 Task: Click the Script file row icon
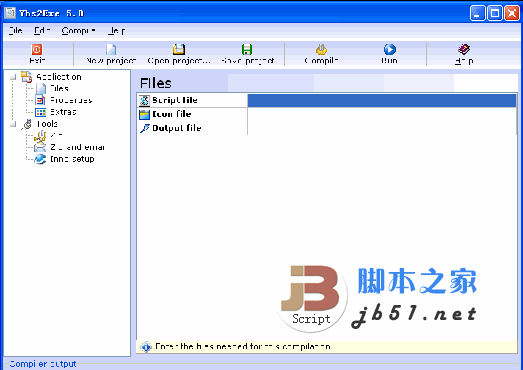pos(144,100)
